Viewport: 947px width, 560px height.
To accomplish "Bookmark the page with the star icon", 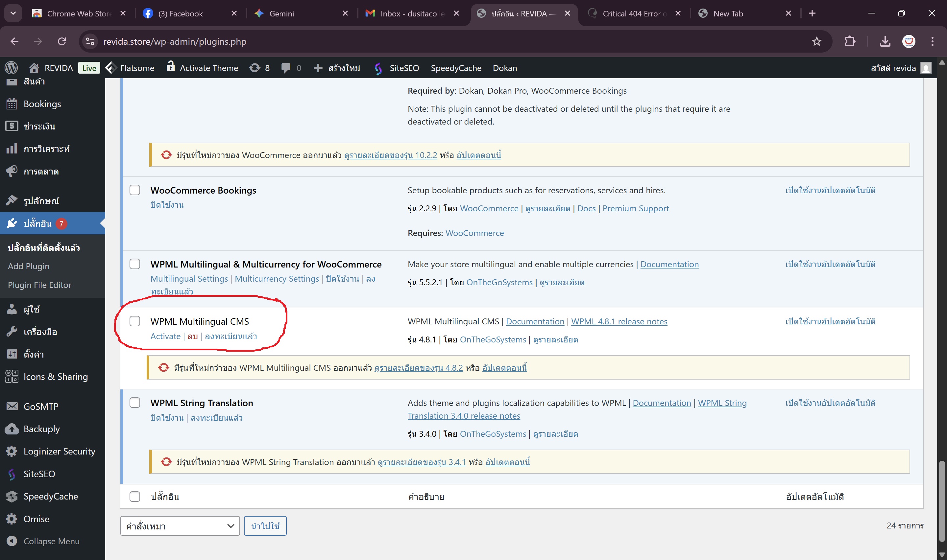I will coord(816,41).
